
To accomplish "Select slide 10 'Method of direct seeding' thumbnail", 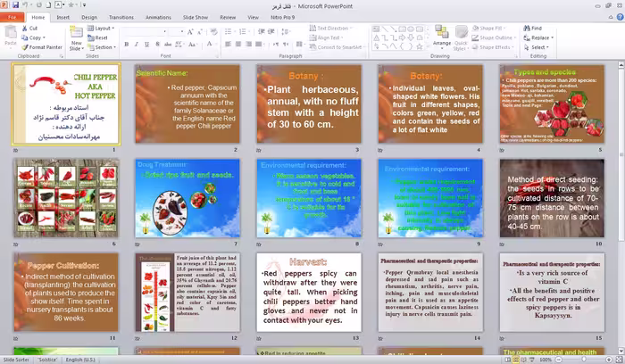I will [x=552, y=198].
